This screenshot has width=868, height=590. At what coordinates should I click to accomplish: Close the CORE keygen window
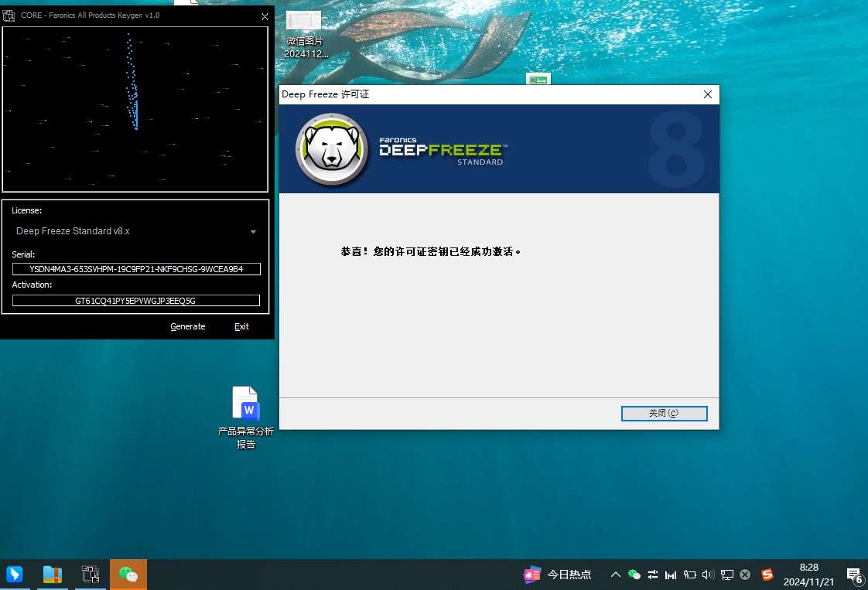point(265,16)
